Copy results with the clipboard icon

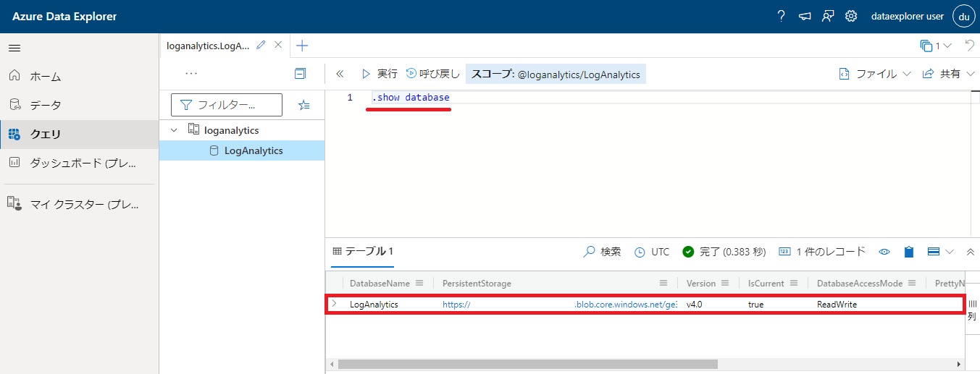tap(909, 252)
